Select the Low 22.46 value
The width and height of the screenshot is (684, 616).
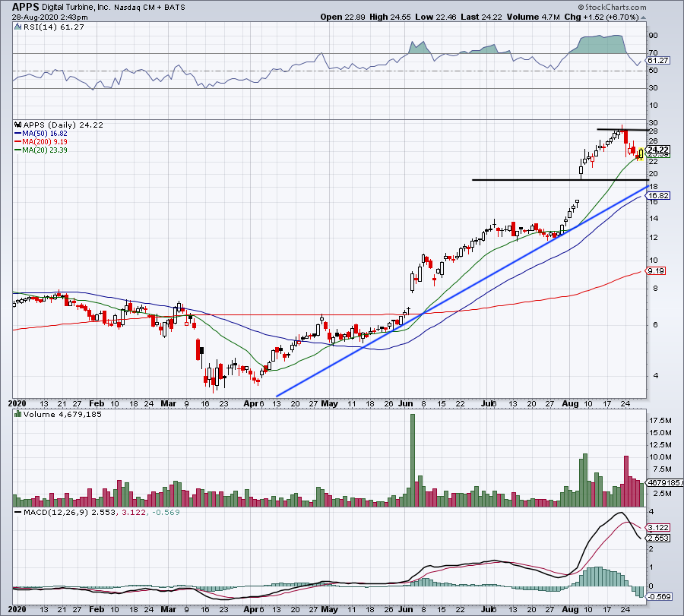(x=435, y=17)
